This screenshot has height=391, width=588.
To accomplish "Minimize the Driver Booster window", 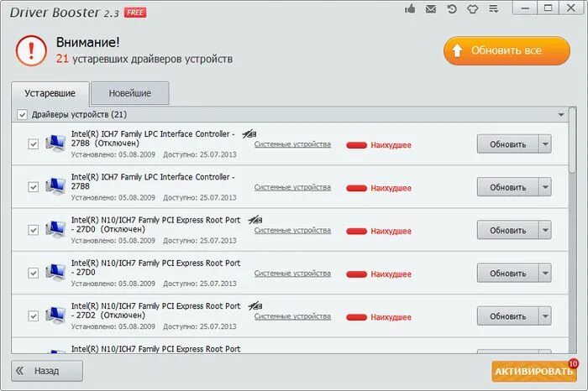I will (525, 8).
